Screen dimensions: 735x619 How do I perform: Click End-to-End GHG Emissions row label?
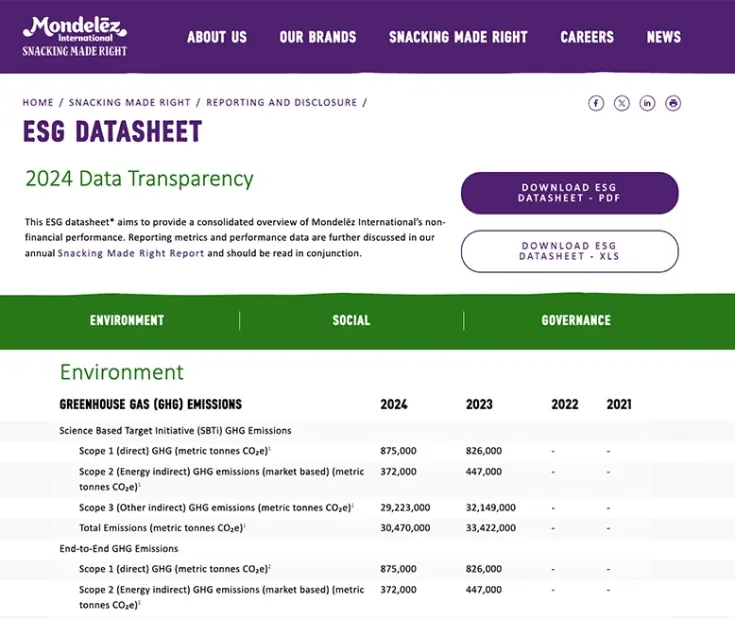coord(119,549)
